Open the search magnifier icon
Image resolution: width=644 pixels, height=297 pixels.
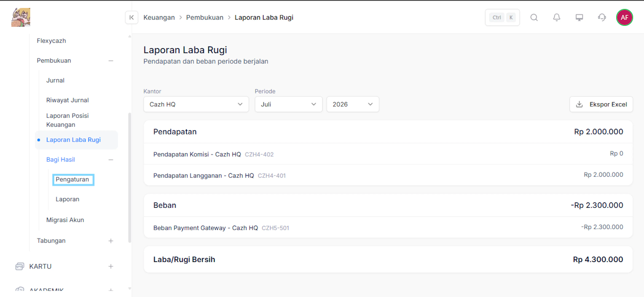pos(534,17)
